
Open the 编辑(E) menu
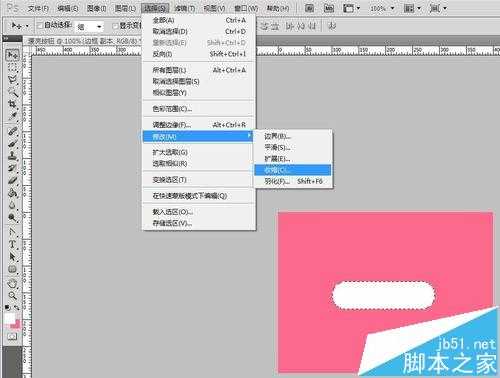coord(68,8)
